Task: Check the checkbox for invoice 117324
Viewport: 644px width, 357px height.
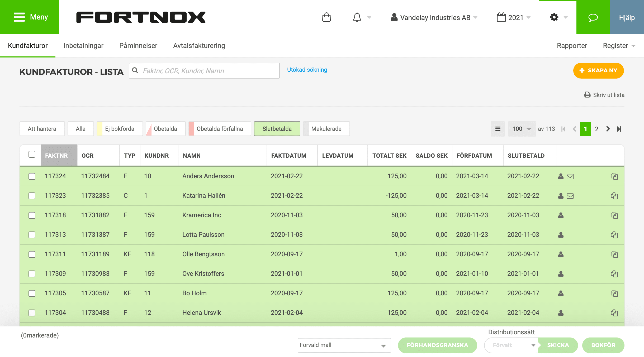Action: coord(32,176)
